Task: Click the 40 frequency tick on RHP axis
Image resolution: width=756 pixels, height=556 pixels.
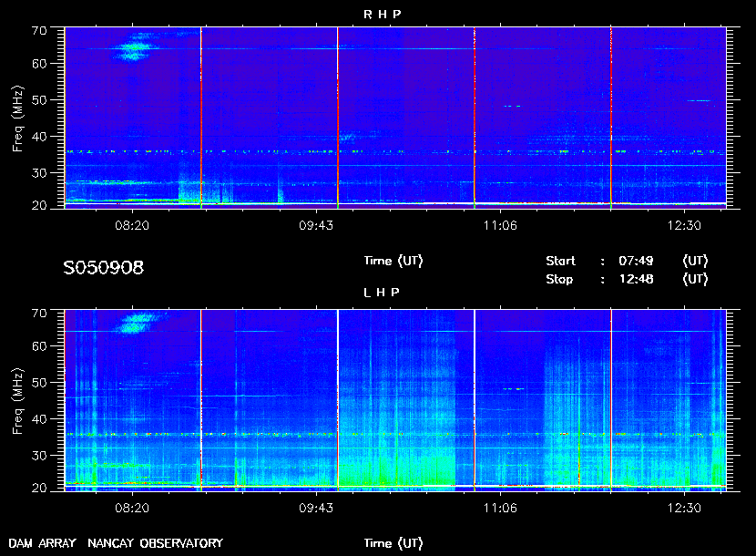Action: [39, 137]
